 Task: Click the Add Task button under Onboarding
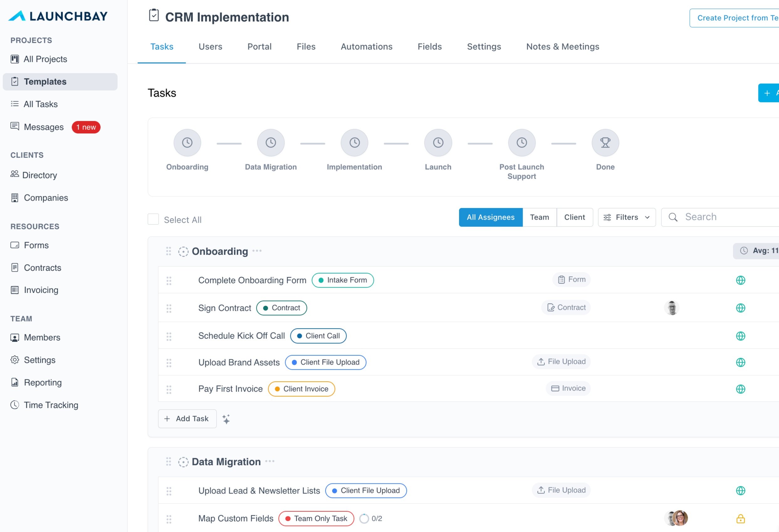pyautogui.click(x=187, y=418)
